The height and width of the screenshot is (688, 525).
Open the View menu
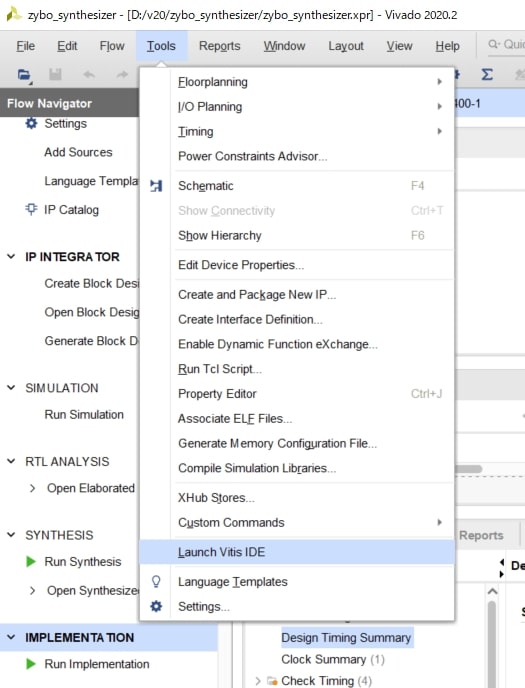[x=399, y=46]
